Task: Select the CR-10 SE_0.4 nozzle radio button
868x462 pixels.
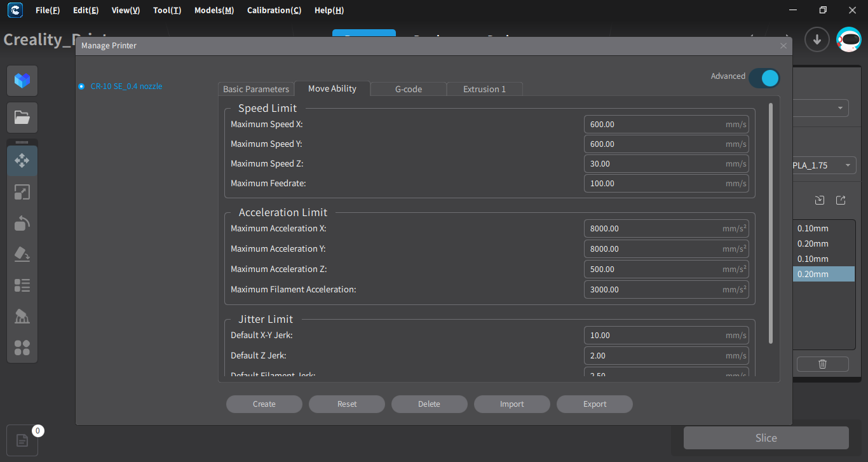Action: (x=81, y=86)
